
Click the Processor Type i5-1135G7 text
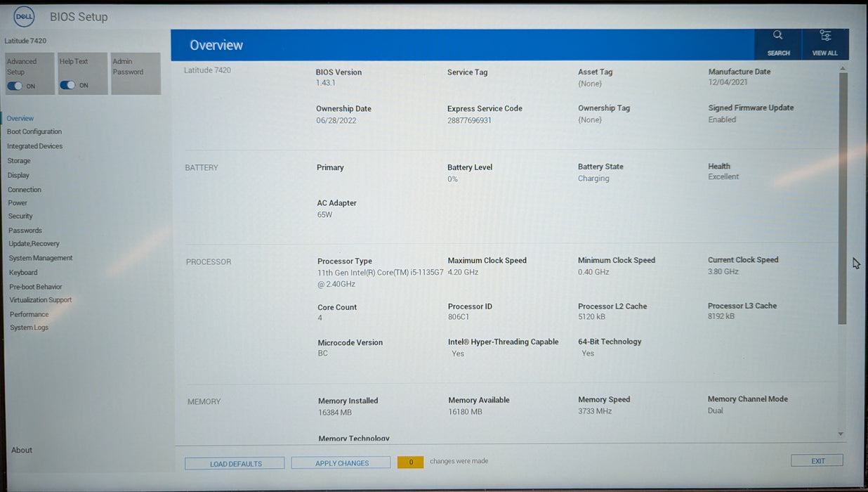pyautogui.click(x=381, y=278)
